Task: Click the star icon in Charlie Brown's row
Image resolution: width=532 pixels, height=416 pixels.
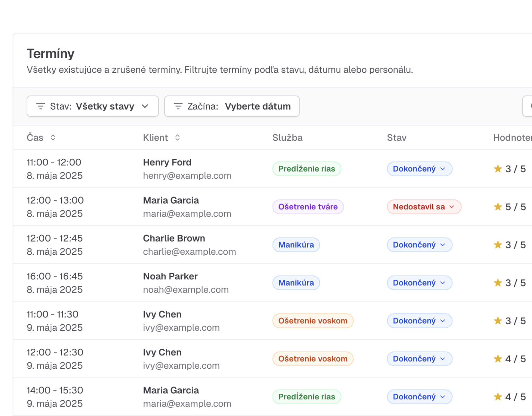Action: pos(498,245)
